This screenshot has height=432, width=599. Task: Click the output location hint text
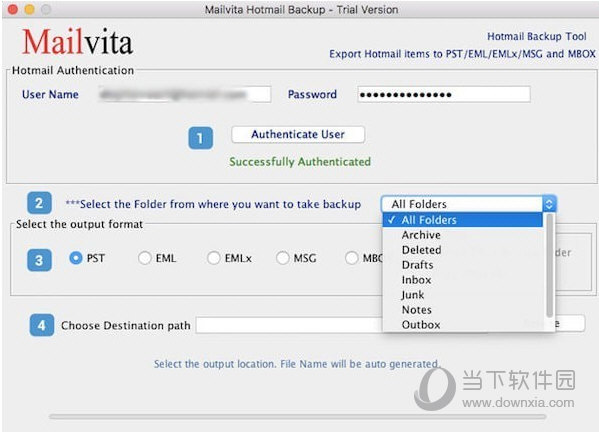pyautogui.click(x=297, y=364)
